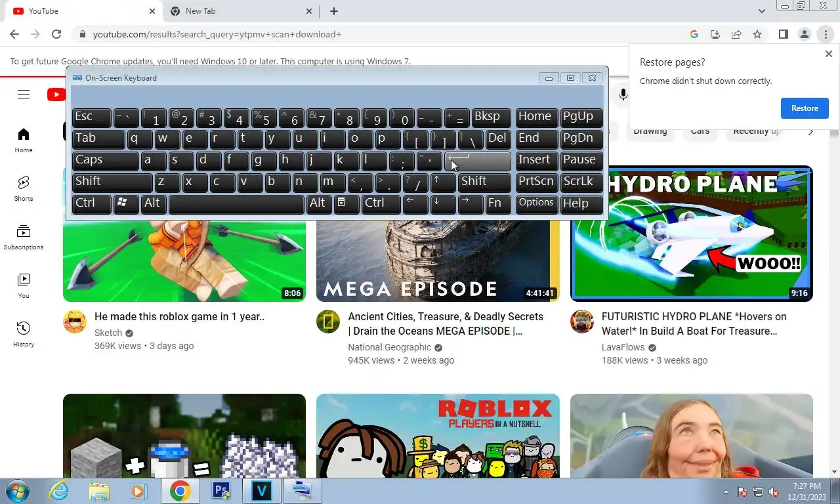Open YouTube hamburger guide menu
The image size is (840, 504).
point(24,94)
